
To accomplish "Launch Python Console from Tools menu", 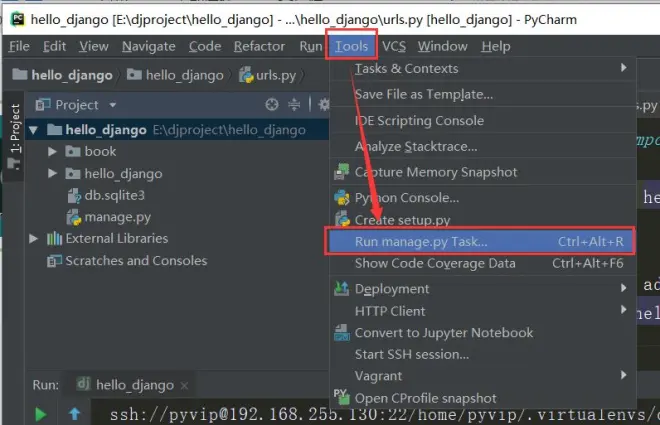I will [x=483, y=198].
